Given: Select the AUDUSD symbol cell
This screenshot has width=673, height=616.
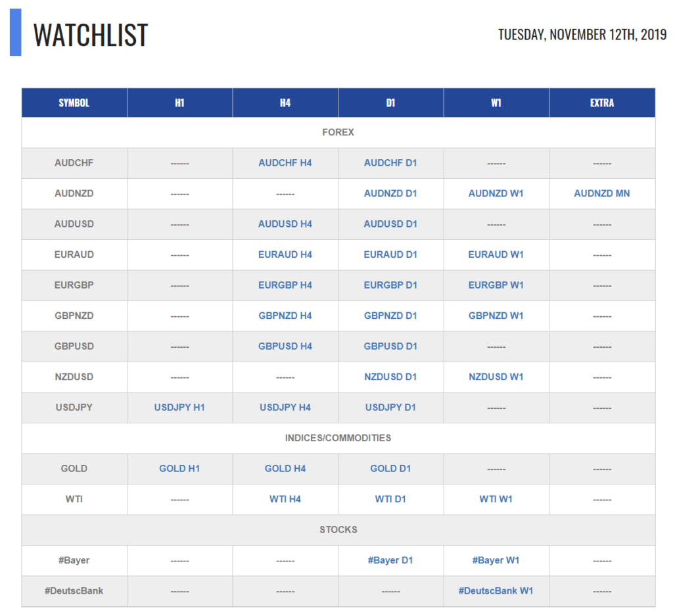Looking at the screenshot, I should click(74, 224).
